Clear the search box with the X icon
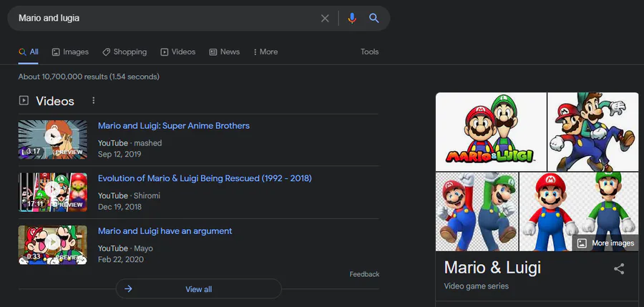Screen dimensions: 644x307 click(x=325, y=18)
